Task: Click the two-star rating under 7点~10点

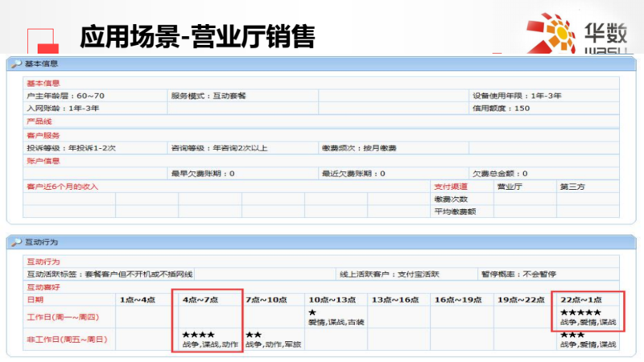Action: pos(254,335)
